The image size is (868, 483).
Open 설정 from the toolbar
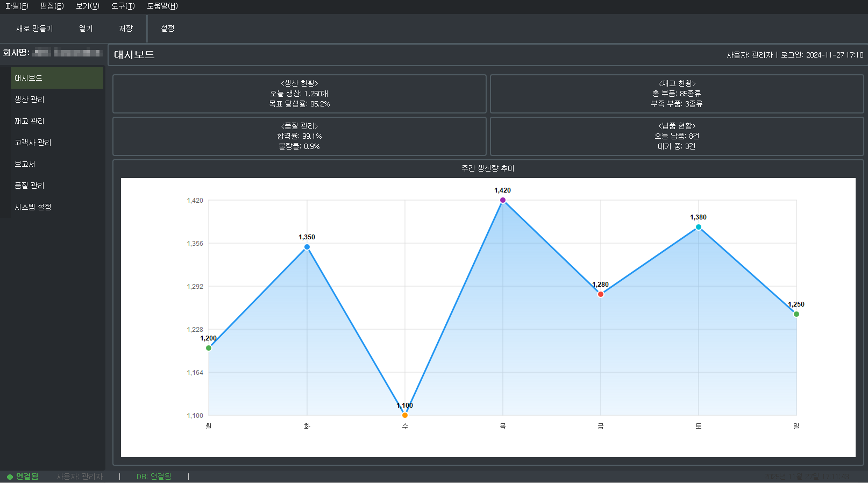pos(167,29)
